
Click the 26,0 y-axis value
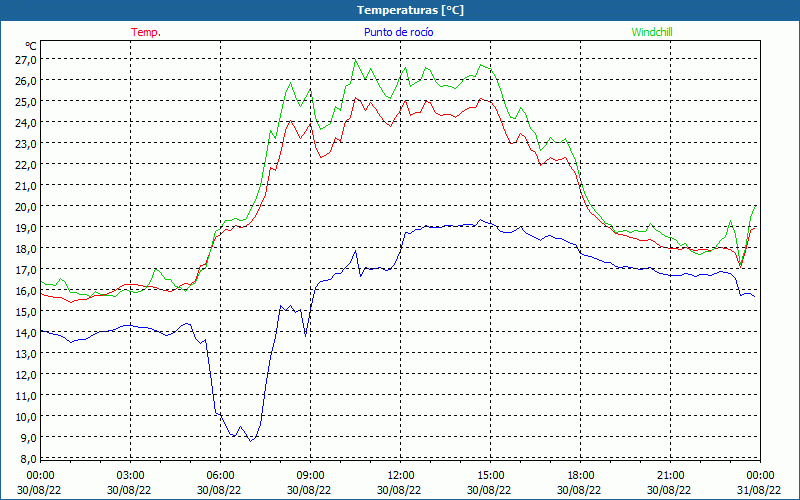[x=26, y=81]
